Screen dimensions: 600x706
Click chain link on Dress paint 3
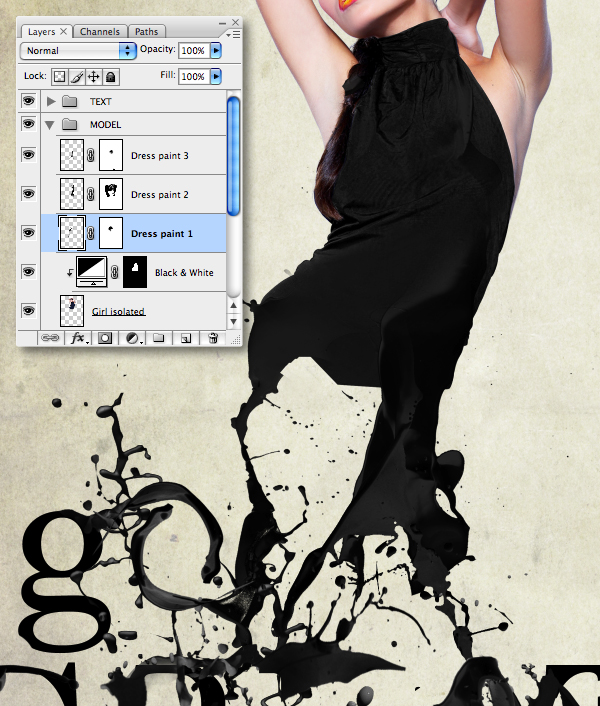(x=90, y=155)
